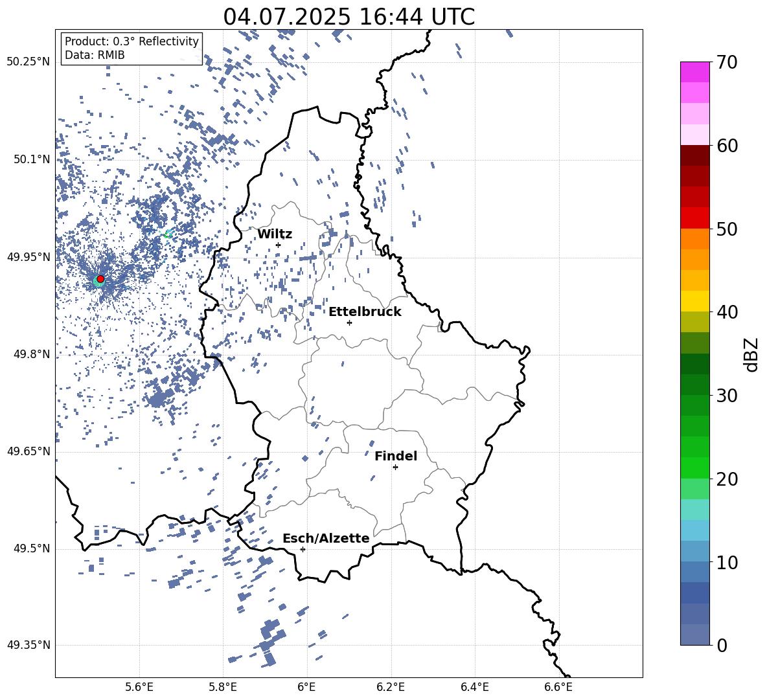Viewport: 767px width, 700px height.
Task: Click the orange colorbar swatch below 50
Action: 694,239
